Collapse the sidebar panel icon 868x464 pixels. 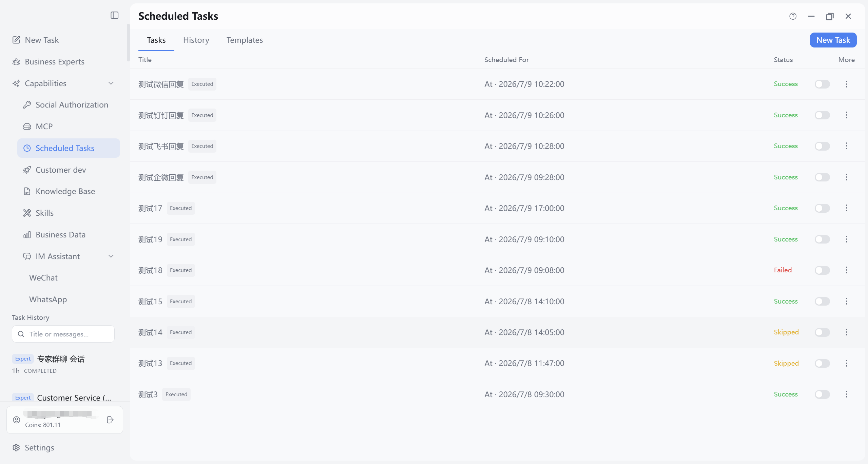pos(114,15)
